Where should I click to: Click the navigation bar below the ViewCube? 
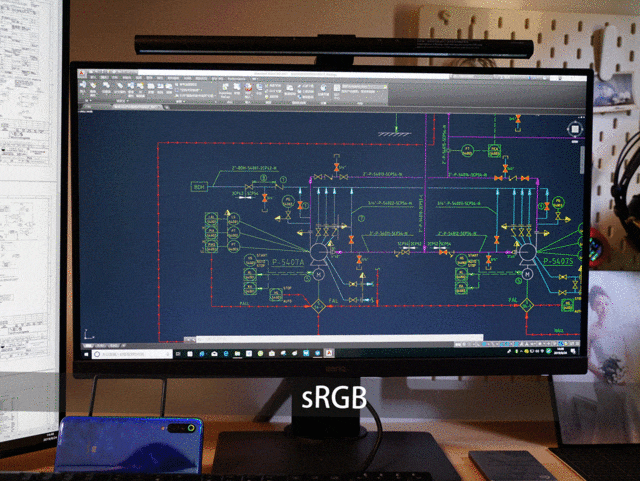tap(582, 159)
